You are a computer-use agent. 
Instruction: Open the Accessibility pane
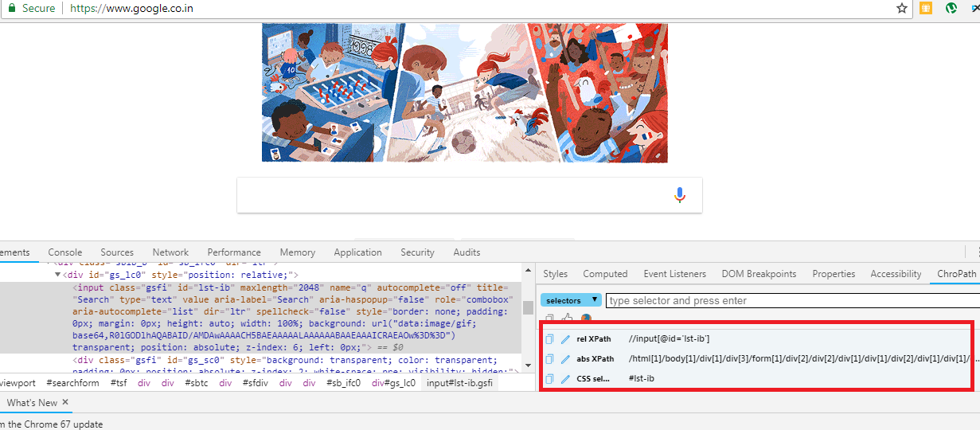click(x=896, y=274)
